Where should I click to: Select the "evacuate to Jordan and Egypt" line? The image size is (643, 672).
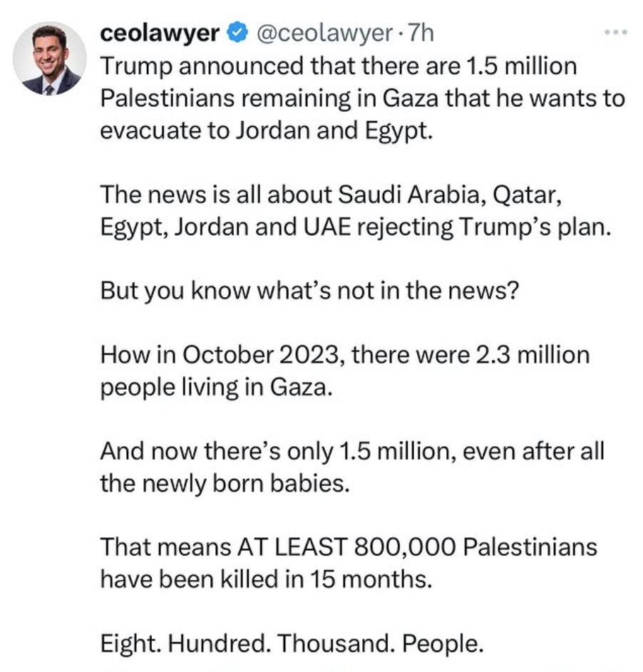pyautogui.click(x=266, y=133)
